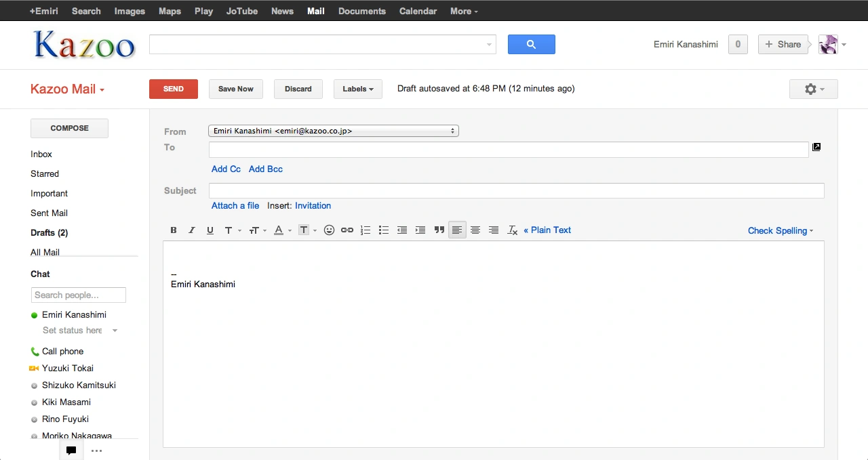Open the text highlight color picker
This screenshot has width=868, height=460.
[x=307, y=230]
